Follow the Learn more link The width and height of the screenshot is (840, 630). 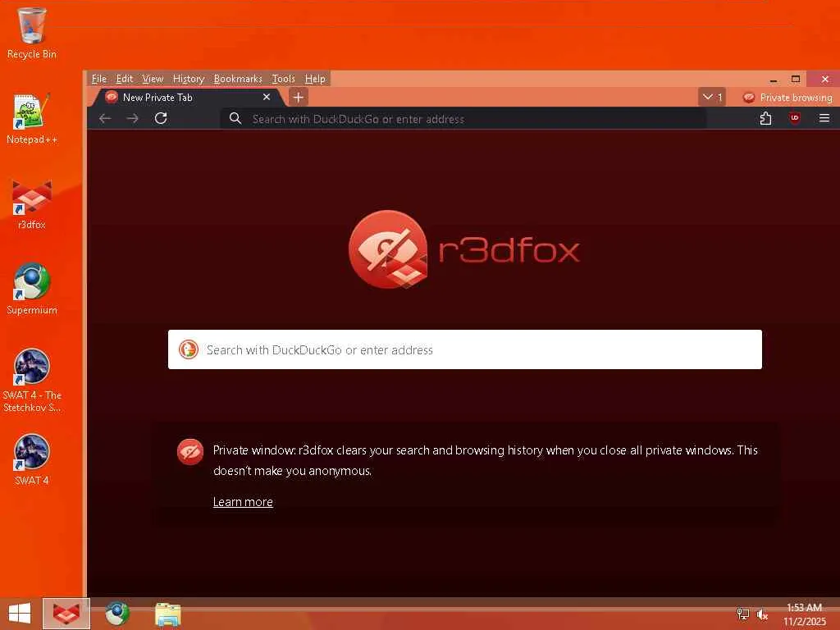tap(243, 502)
